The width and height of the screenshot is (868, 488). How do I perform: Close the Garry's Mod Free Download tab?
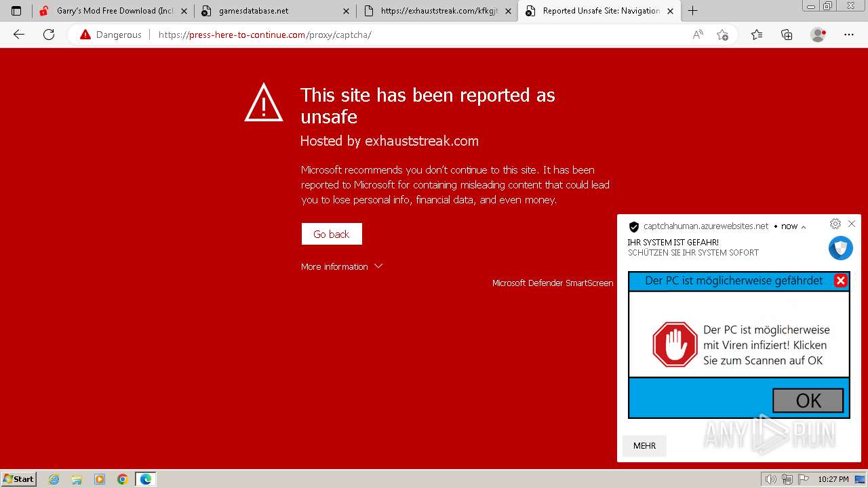click(x=184, y=11)
